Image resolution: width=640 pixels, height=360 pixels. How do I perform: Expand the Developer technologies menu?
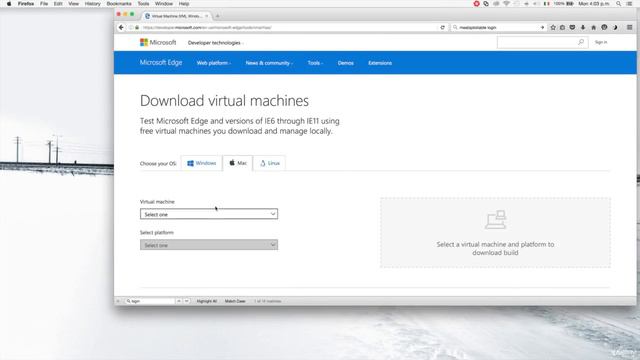pos(215,43)
